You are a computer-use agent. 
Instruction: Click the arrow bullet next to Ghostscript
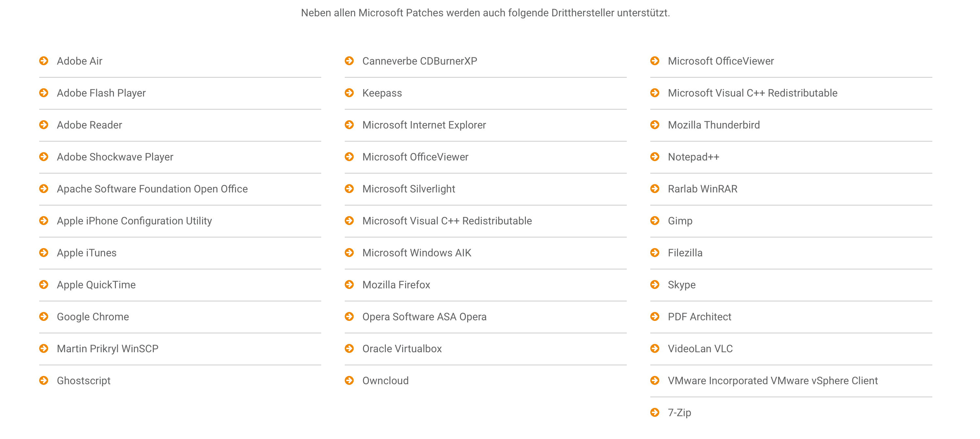pyautogui.click(x=44, y=380)
